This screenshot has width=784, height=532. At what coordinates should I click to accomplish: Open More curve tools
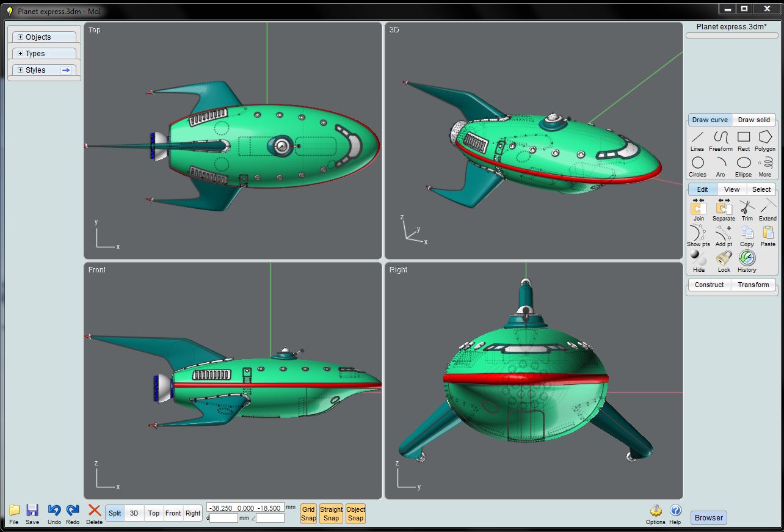[x=765, y=167]
